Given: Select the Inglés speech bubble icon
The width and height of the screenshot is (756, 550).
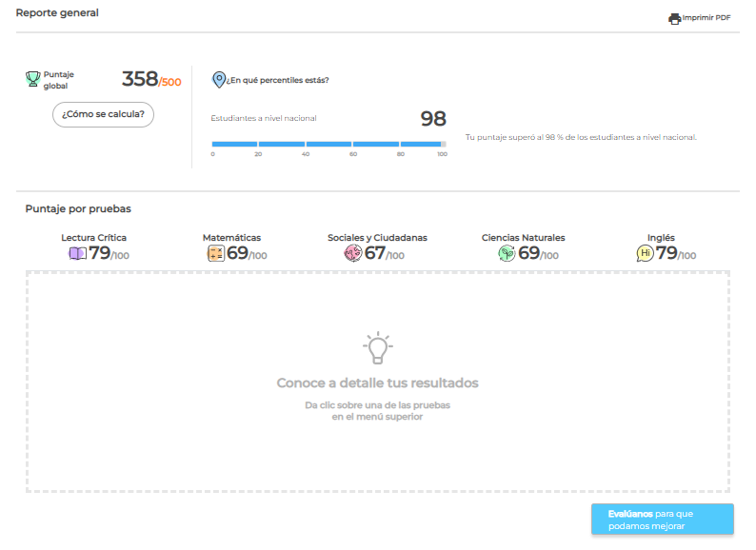Looking at the screenshot, I should [x=645, y=254].
